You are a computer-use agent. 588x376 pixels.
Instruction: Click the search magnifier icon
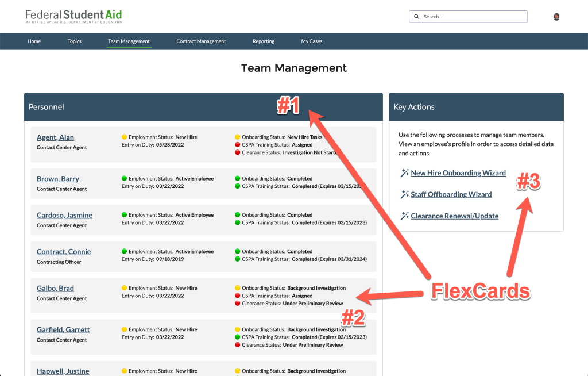417,17
